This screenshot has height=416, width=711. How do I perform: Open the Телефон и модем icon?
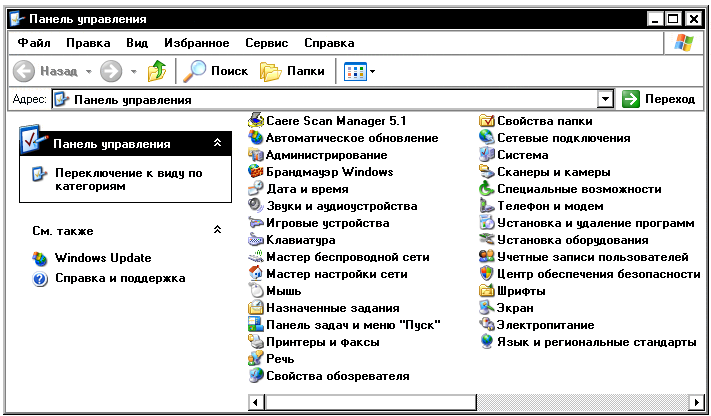pos(487,206)
